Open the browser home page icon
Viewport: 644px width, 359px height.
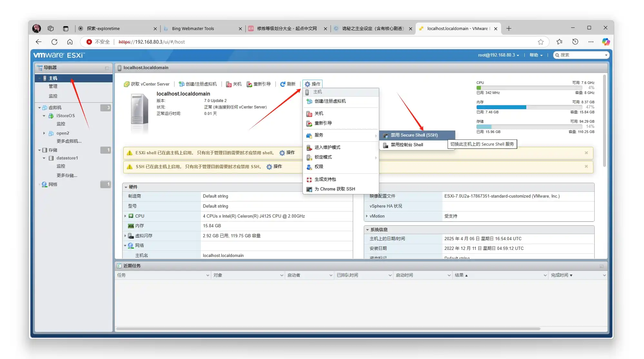[70, 42]
